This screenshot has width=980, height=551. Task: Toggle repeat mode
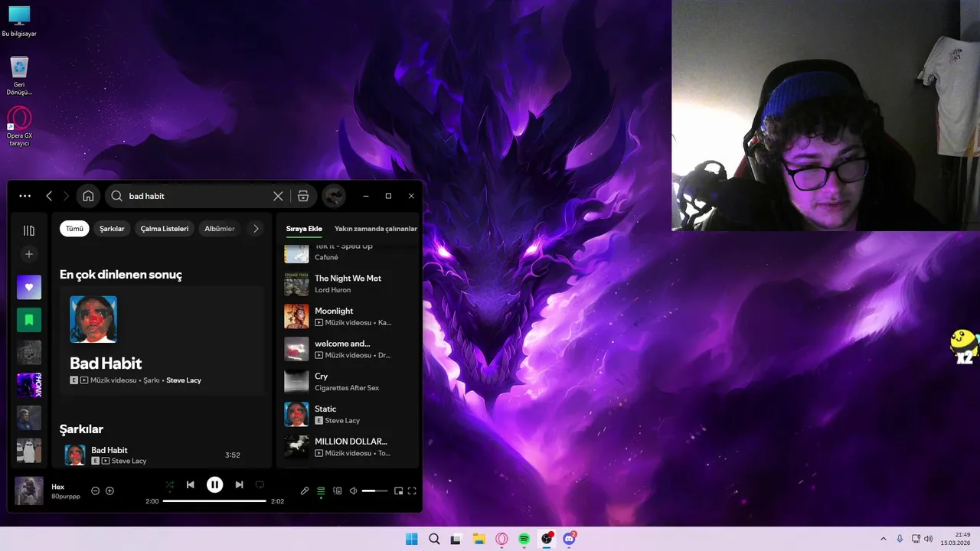260,484
